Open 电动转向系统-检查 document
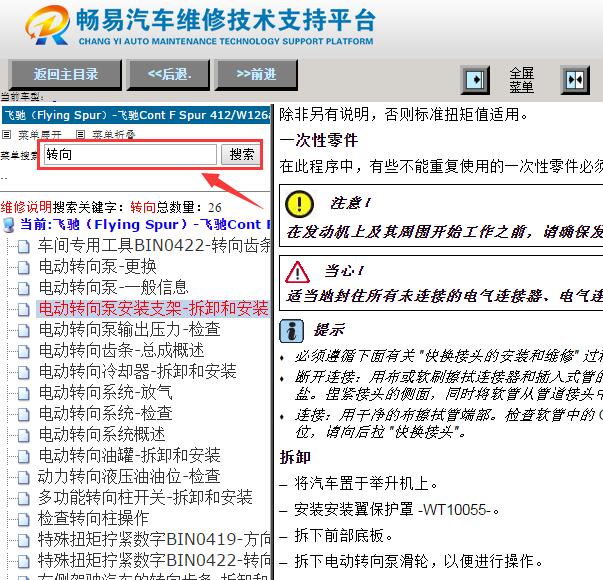 pyautogui.click(x=105, y=413)
